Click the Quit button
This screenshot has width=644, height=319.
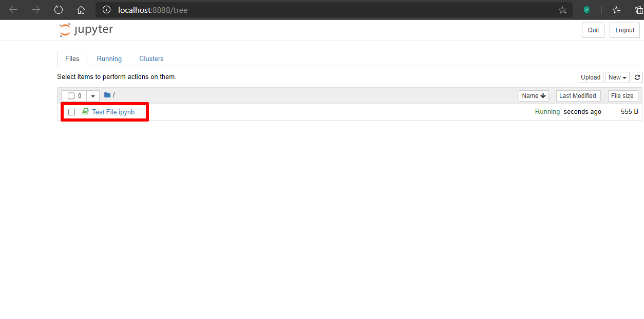tap(593, 30)
